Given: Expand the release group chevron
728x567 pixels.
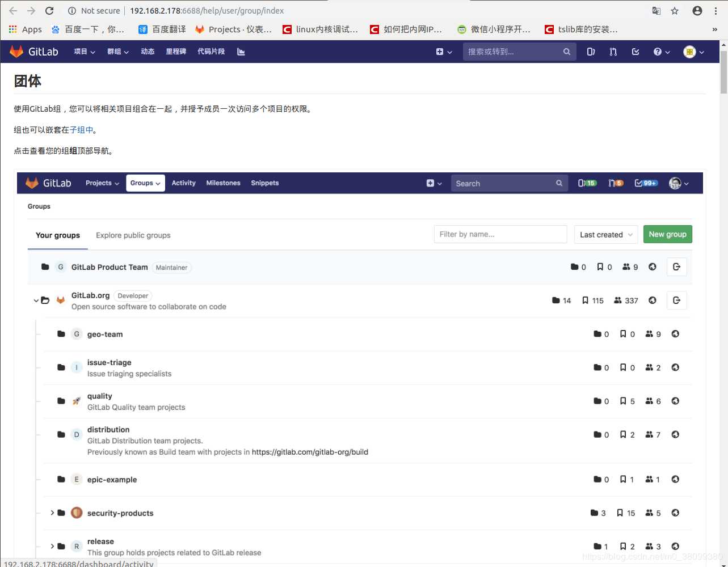Looking at the screenshot, I should [52, 546].
